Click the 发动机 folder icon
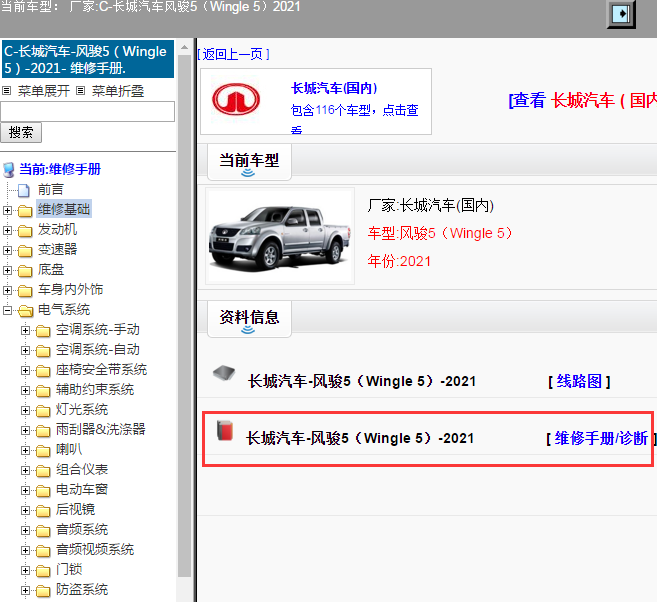This screenshot has height=602, width=657. [x=25, y=230]
